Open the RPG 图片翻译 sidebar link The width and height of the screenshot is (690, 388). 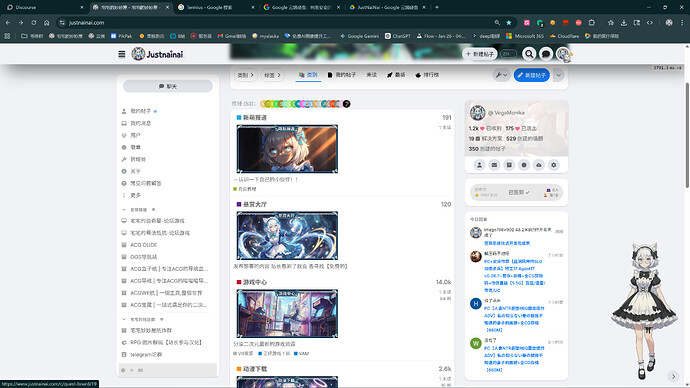tap(165, 342)
